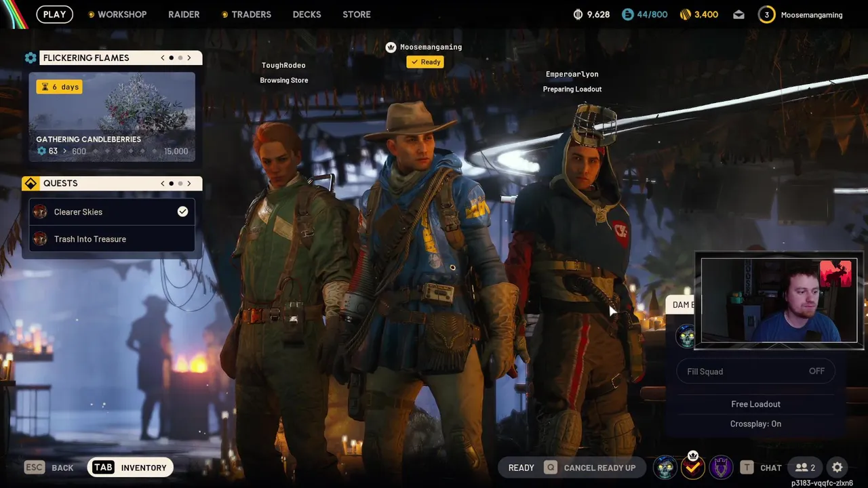Toggle Clearer Skies tracked checkmark

182,211
